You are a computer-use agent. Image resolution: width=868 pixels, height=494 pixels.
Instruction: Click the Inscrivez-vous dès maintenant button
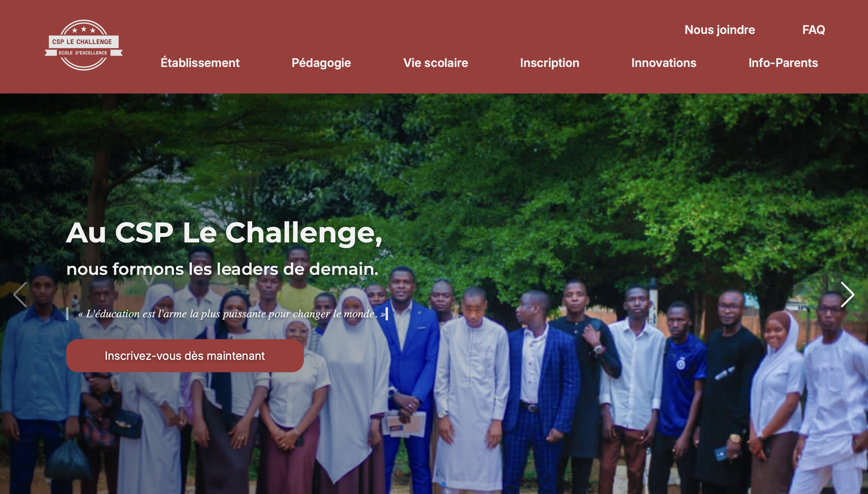(185, 356)
